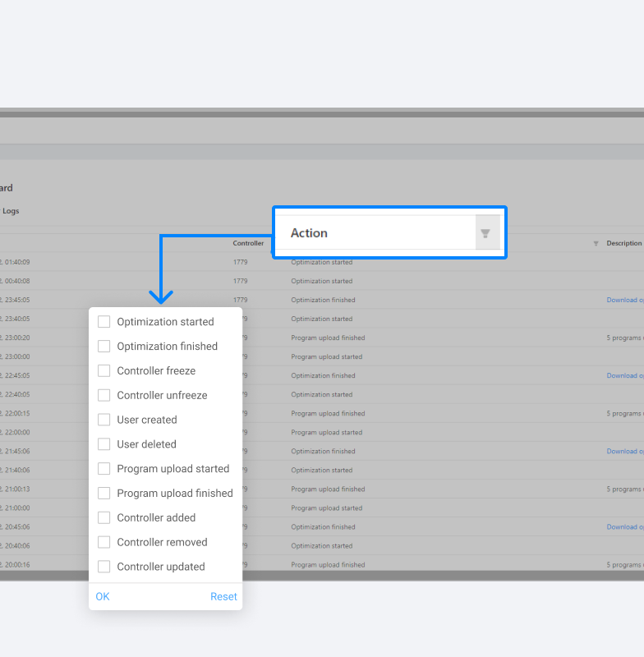Click Optimization started in the 00:40:08 row
This screenshot has height=657, width=644.
(322, 281)
